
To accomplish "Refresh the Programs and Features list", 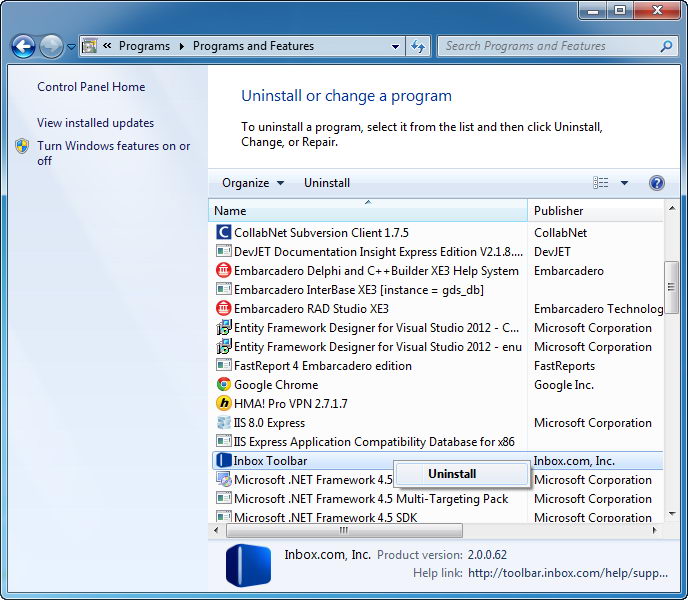I will 418,46.
